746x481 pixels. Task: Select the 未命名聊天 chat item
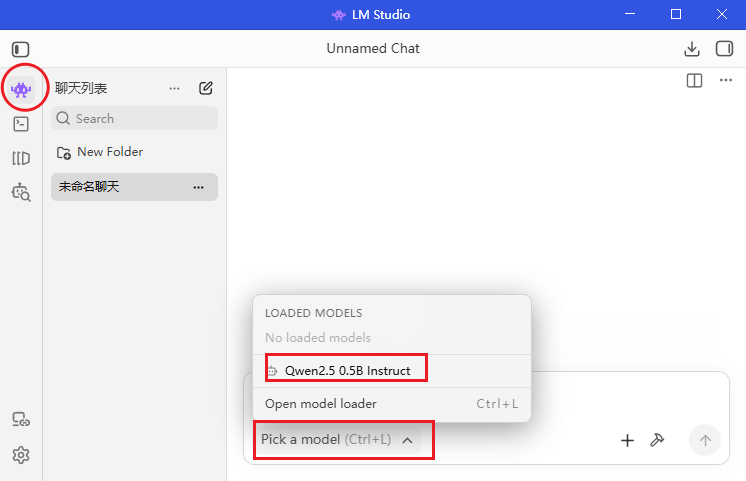point(134,187)
